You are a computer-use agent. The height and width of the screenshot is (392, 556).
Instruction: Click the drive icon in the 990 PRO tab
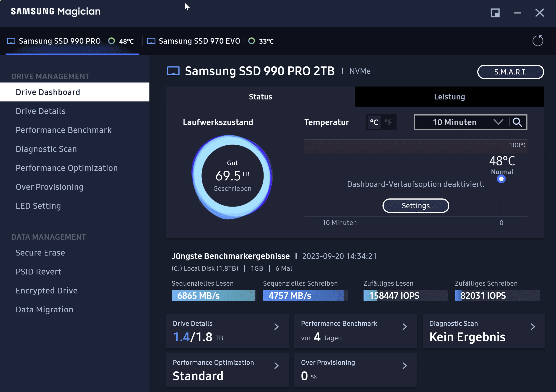click(x=11, y=41)
